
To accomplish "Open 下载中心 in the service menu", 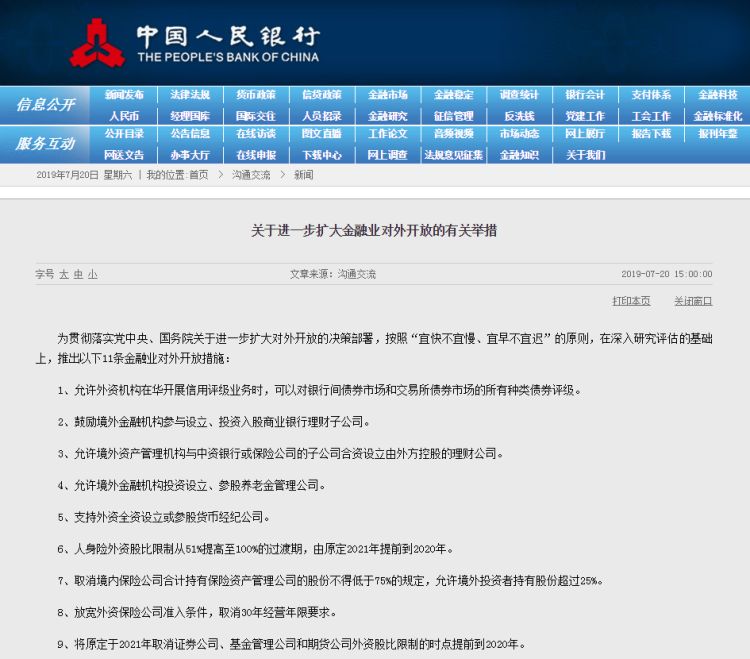I will [x=321, y=155].
